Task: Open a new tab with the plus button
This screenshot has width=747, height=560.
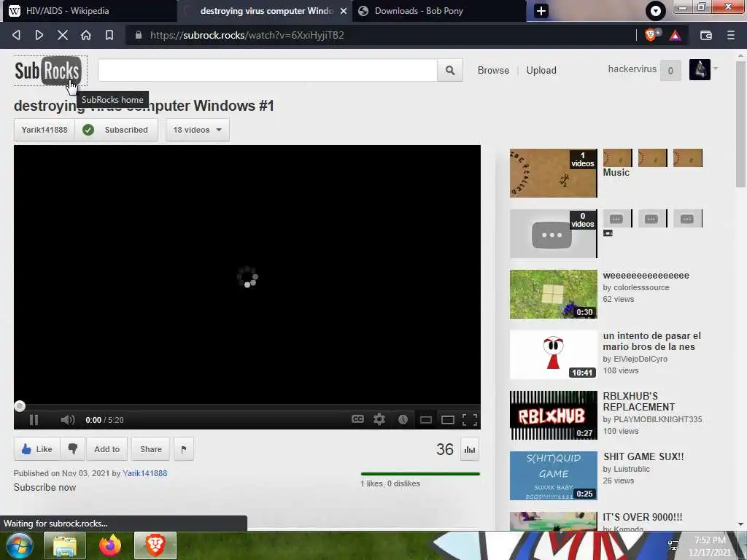Action: (x=541, y=11)
